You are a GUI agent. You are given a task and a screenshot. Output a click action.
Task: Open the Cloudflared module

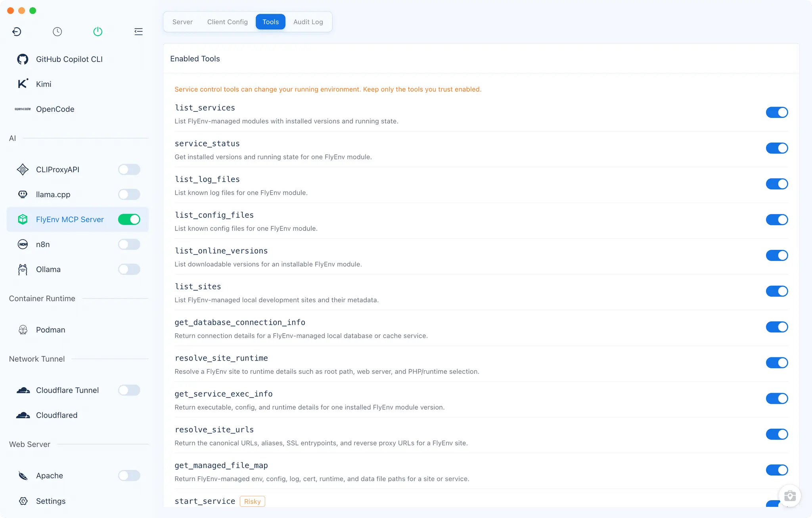click(x=77, y=415)
